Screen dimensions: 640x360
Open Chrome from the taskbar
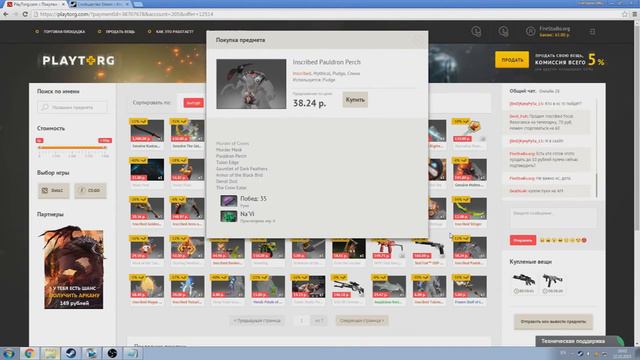click(29, 353)
